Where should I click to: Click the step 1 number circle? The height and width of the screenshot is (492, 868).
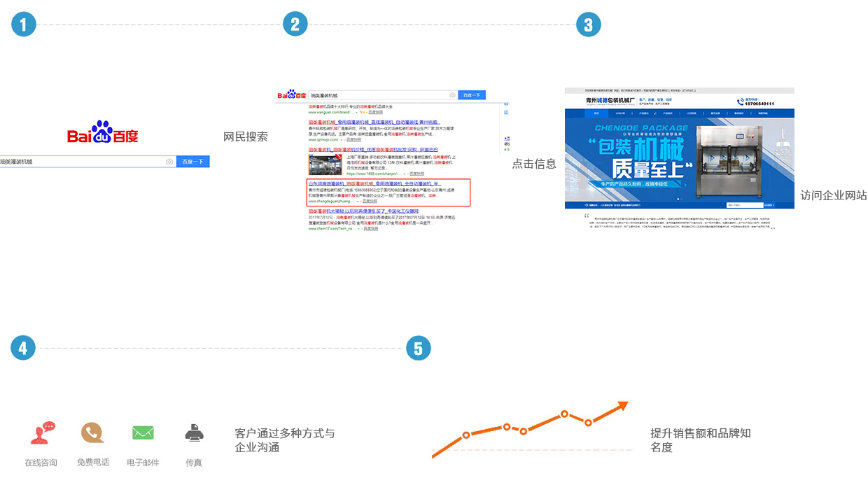click(23, 25)
